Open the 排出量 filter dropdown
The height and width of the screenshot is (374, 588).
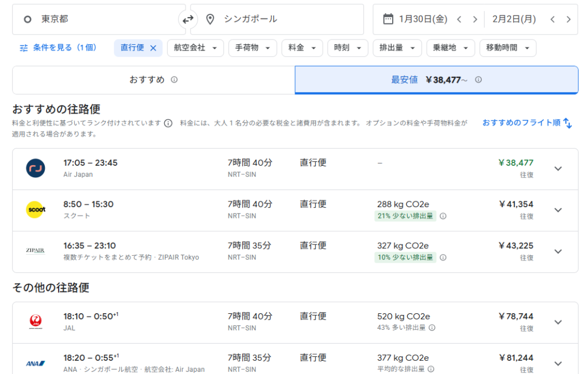(397, 48)
